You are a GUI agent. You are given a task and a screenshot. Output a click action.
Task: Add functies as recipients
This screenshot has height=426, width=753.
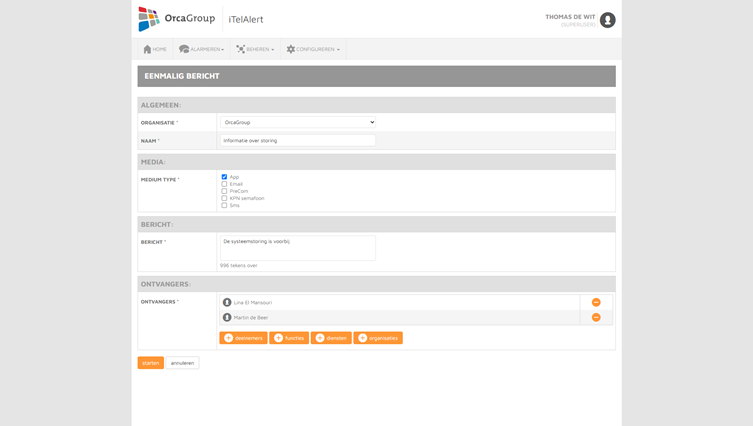click(289, 338)
